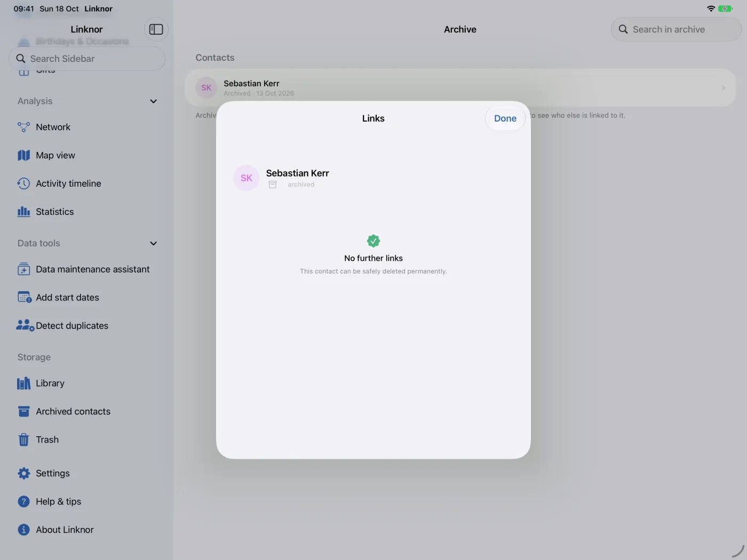Open the Trash bin icon
The width and height of the screenshot is (747, 560).
coord(23,440)
